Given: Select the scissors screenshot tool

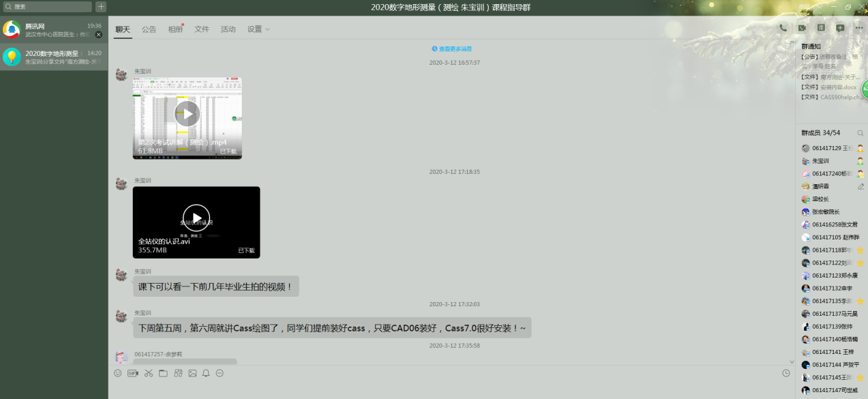Looking at the screenshot, I should click(x=149, y=373).
